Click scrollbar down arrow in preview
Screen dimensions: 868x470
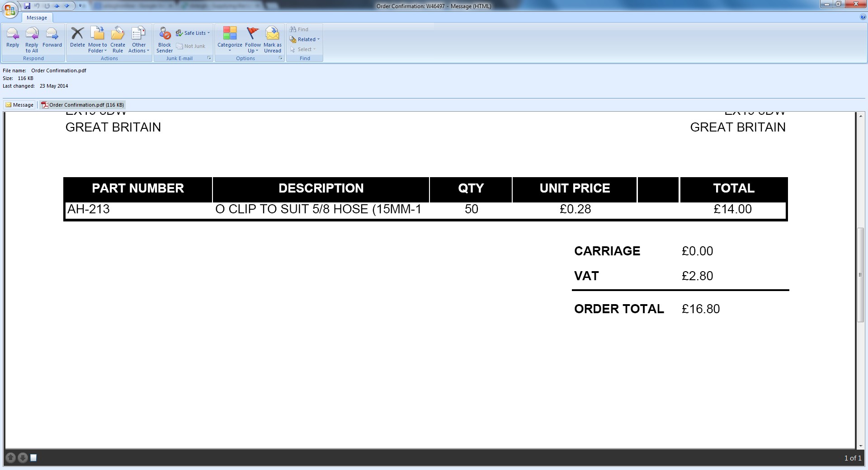860,445
